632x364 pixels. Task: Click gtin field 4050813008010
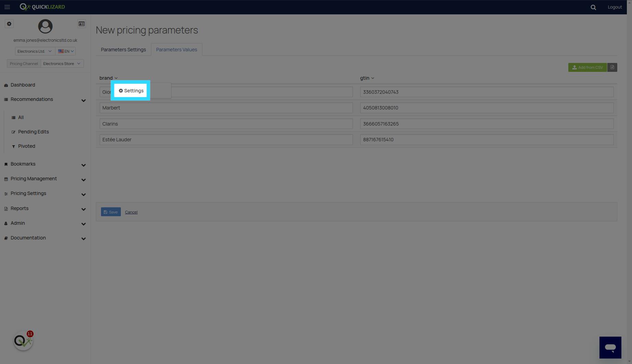487,108
